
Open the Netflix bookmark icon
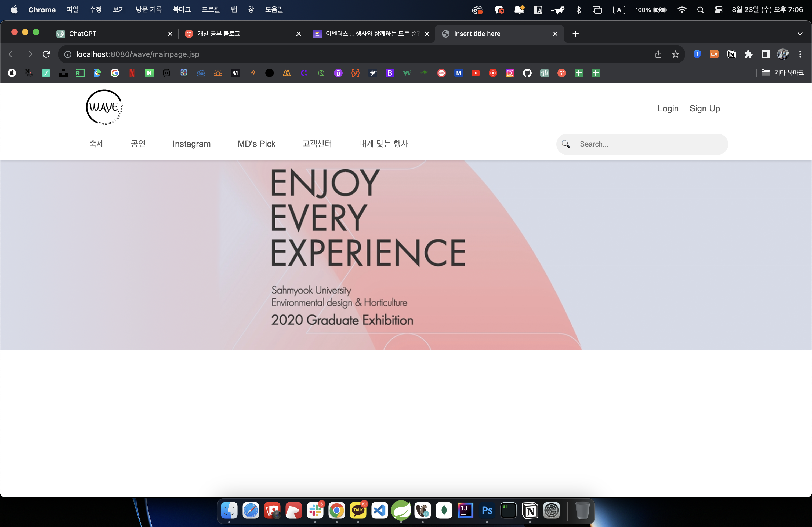click(132, 73)
